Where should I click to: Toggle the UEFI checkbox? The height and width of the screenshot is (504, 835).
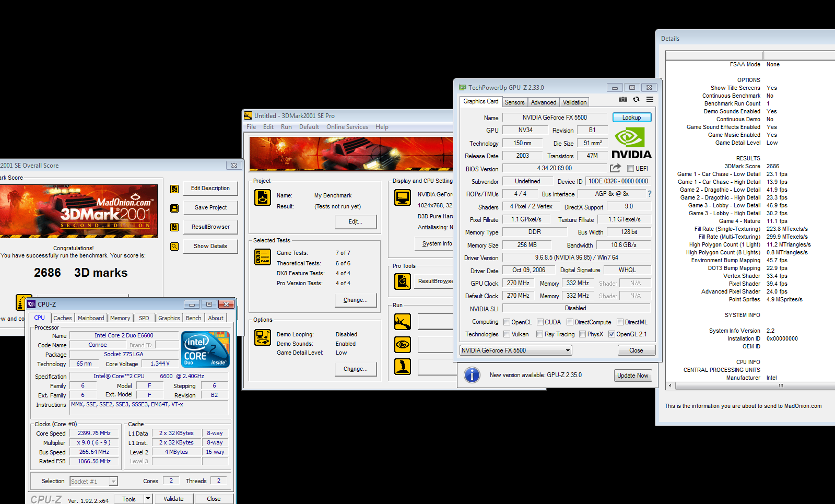coord(630,169)
